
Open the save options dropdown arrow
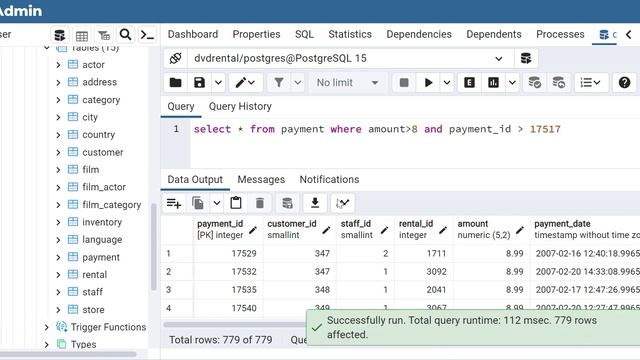218,83
